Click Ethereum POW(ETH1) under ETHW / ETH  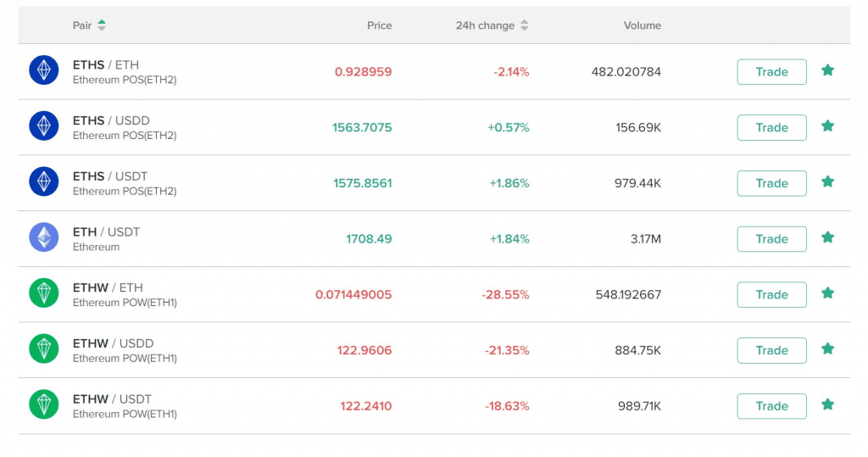(125, 303)
